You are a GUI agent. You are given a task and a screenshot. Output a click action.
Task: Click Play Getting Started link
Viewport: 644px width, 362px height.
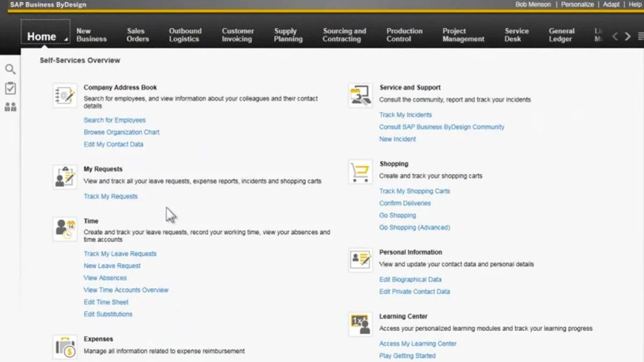click(x=407, y=356)
